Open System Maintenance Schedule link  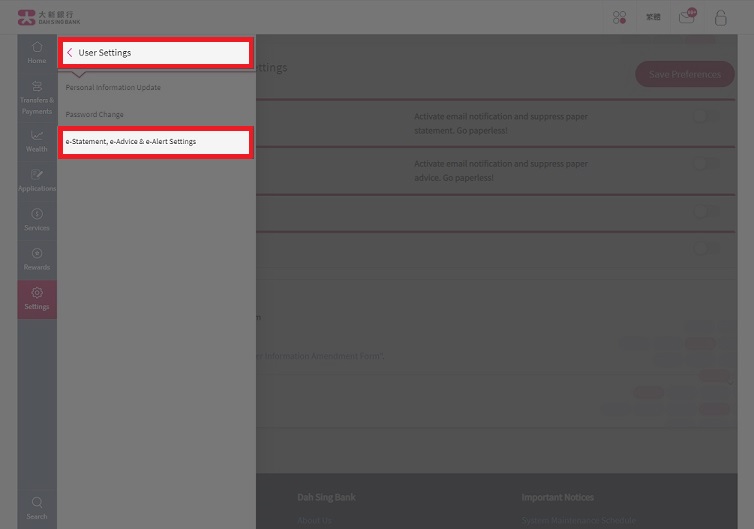[578, 520]
